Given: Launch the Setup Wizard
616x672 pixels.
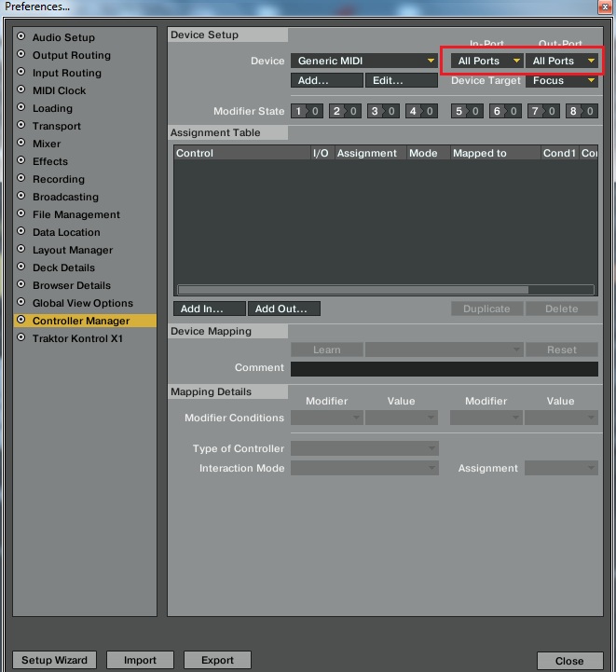Looking at the screenshot, I should (x=54, y=660).
